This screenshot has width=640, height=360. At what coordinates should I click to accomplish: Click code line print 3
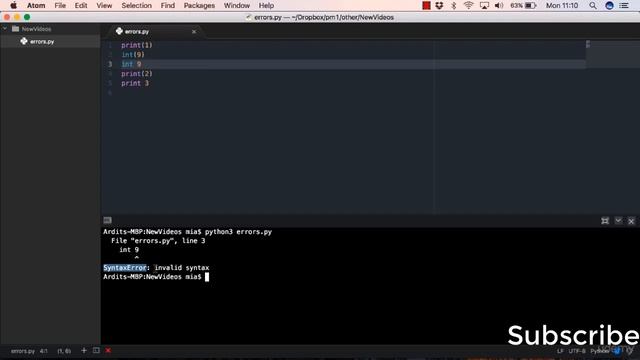(135, 83)
